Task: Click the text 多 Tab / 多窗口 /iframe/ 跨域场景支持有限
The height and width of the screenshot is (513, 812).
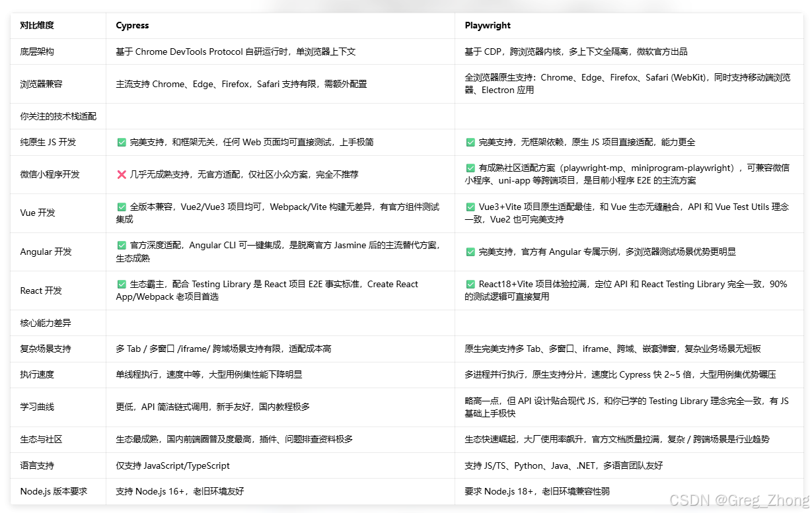Action: point(198,349)
